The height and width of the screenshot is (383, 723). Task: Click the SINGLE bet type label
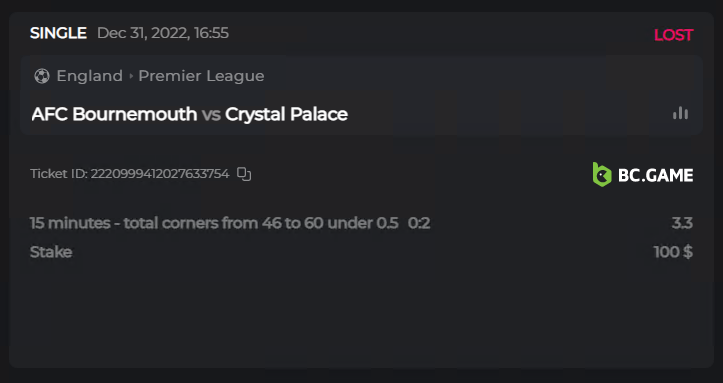click(x=58, y=33)
